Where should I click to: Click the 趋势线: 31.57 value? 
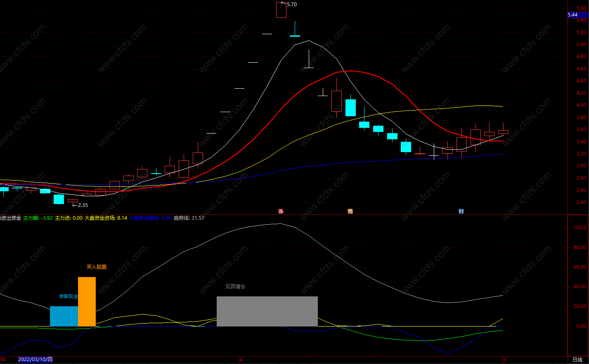(x=189, y=218)
